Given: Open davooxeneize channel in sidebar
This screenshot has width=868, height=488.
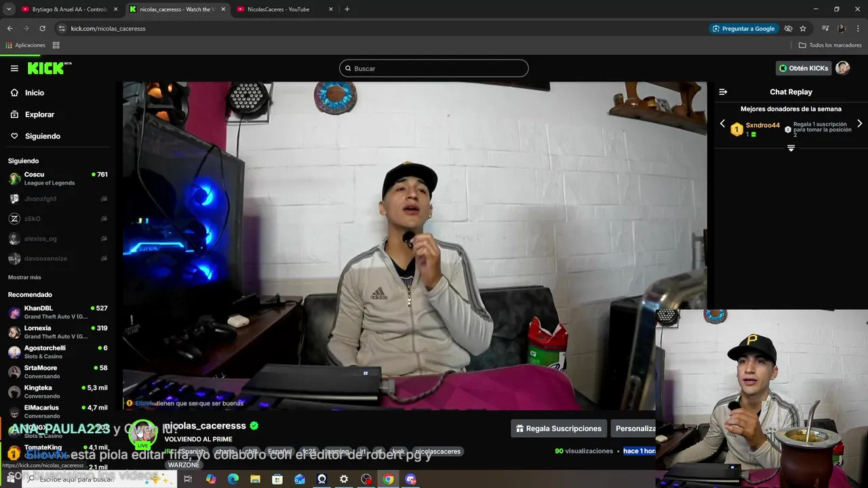Looking at the screenshot, I should click(58, 258).
